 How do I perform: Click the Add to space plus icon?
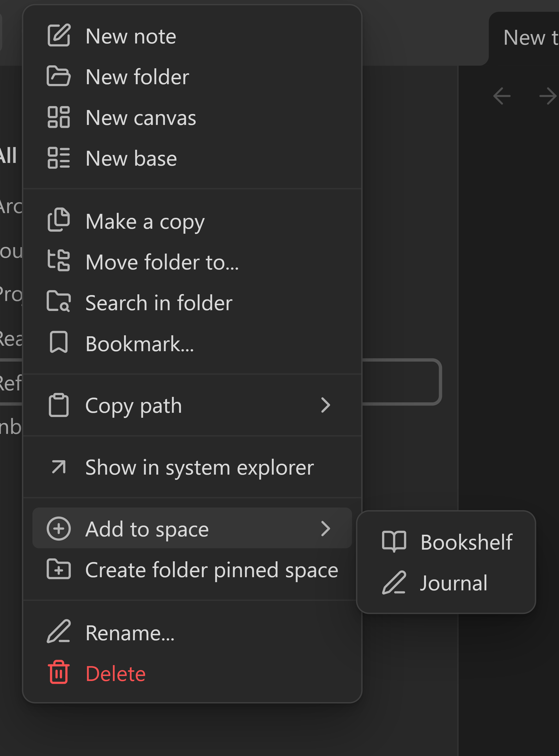coord(59,529)
